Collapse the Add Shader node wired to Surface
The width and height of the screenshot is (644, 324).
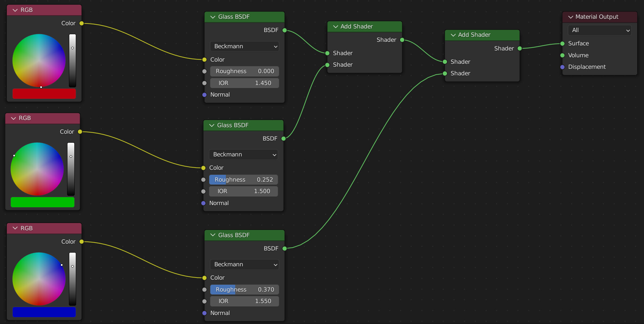coord(453,35)
